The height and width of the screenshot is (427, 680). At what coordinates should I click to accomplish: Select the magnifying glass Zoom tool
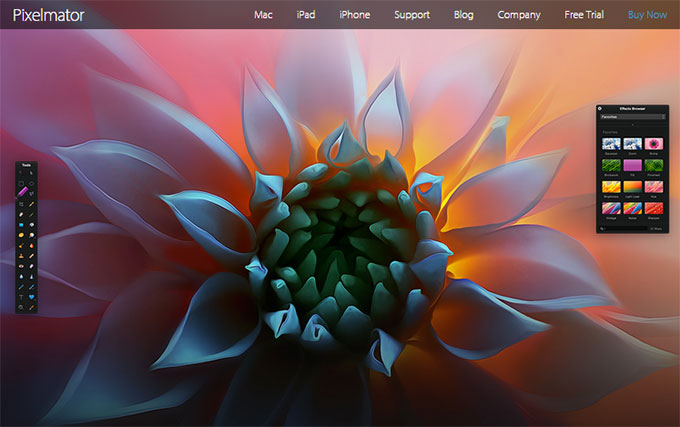(x=21, y=307)
